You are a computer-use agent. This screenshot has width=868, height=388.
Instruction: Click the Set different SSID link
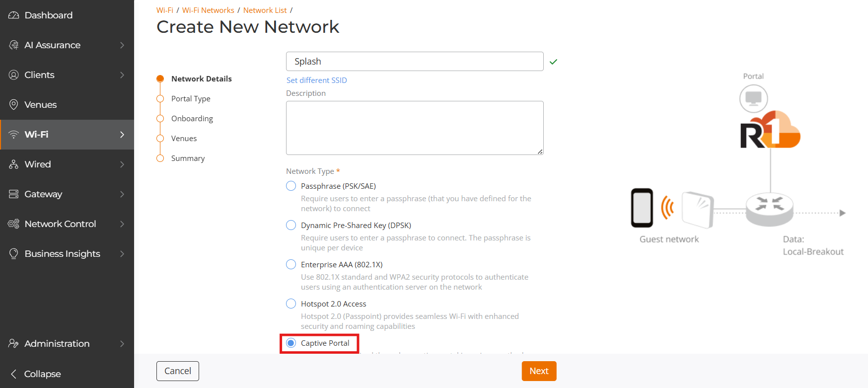[x=316, y=80]
